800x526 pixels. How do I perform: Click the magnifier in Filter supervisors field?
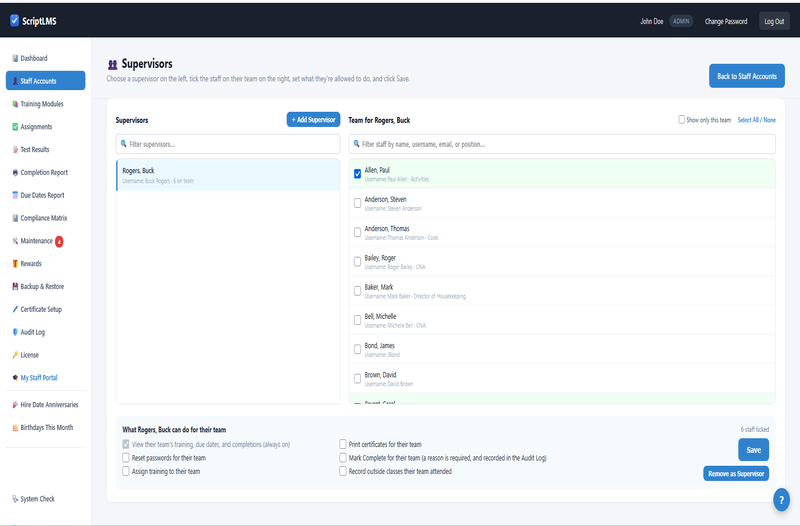(123, 144)
